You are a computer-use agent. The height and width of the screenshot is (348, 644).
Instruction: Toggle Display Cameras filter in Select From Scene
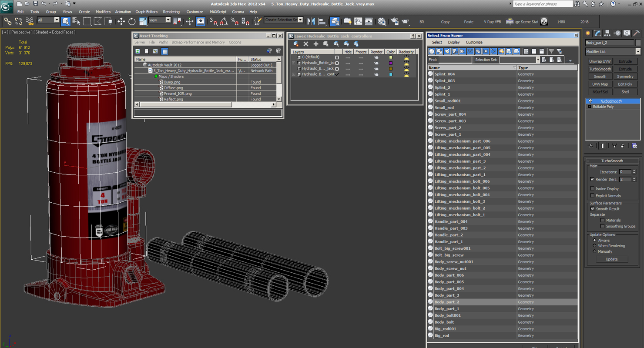(x=454, y=51)
